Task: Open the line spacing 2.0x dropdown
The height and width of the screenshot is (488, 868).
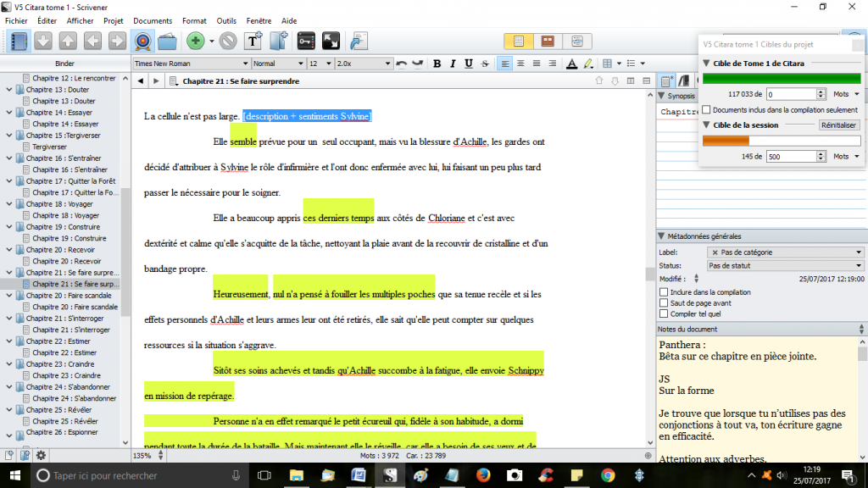Action: coord(363,64)
